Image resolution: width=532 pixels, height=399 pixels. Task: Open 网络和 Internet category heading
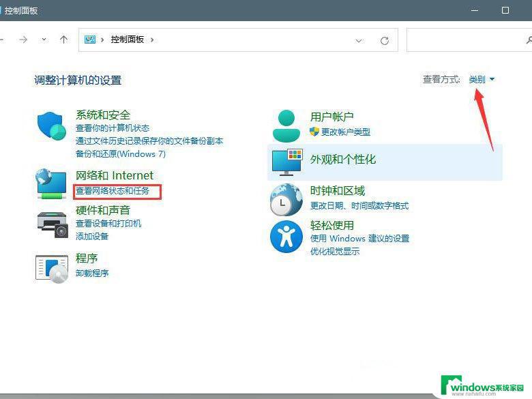point(115,175)
